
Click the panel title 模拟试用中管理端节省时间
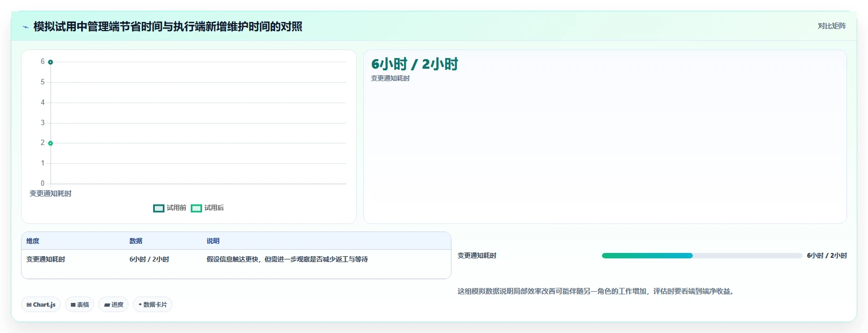pos(168,27)
